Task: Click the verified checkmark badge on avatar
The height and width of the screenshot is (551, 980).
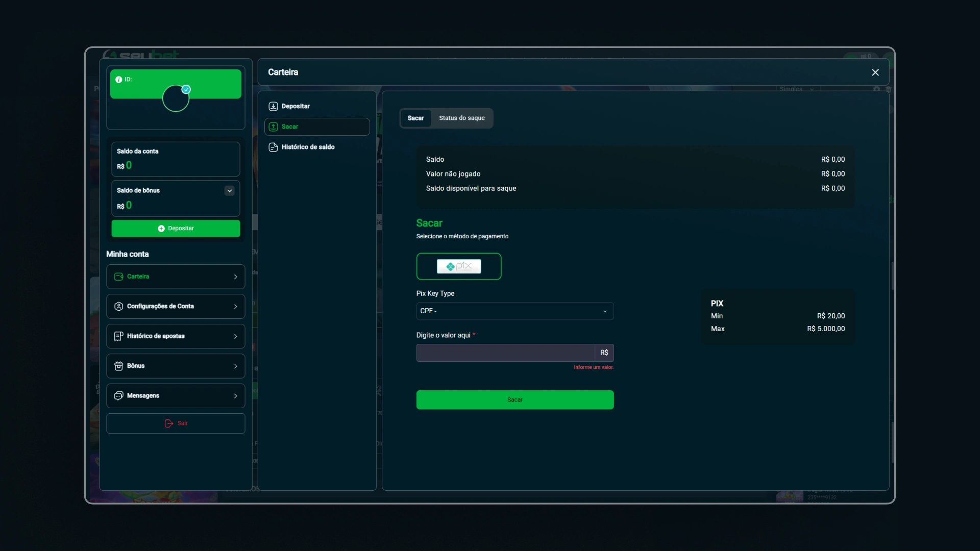Action: (x=186, y=89)
